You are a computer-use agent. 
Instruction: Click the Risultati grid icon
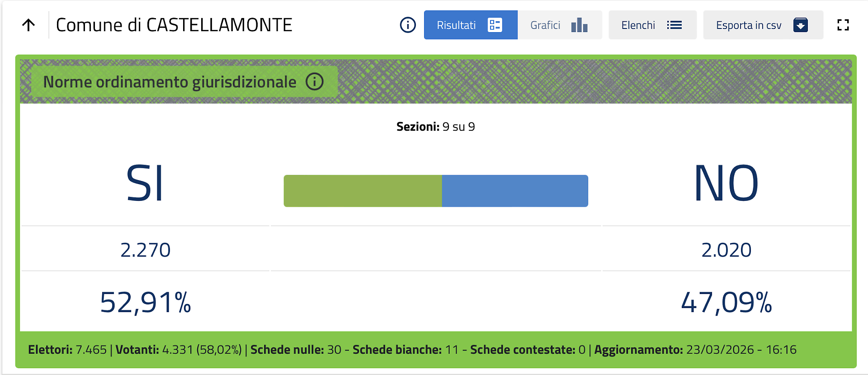tap(495, 25)
